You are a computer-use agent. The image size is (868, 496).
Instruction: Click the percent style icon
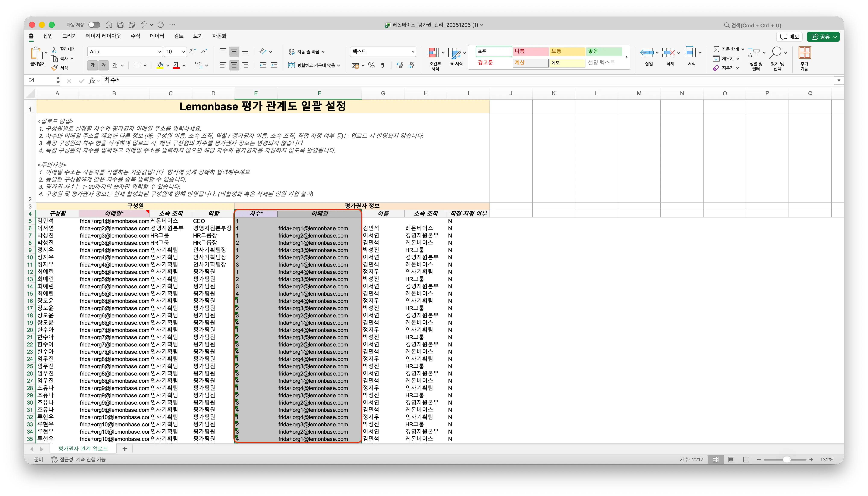371,65
